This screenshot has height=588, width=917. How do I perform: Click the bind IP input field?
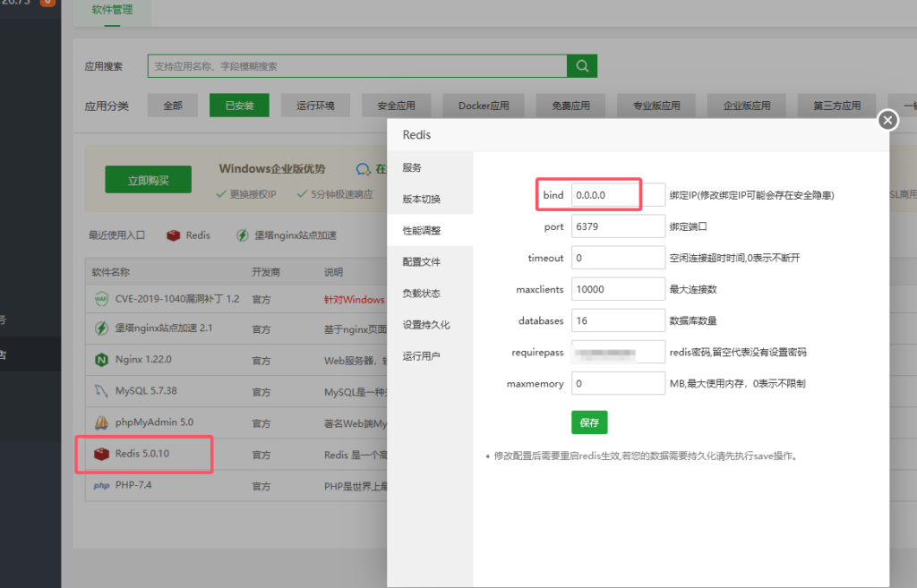pyautogui.click(x=618, y=194)
